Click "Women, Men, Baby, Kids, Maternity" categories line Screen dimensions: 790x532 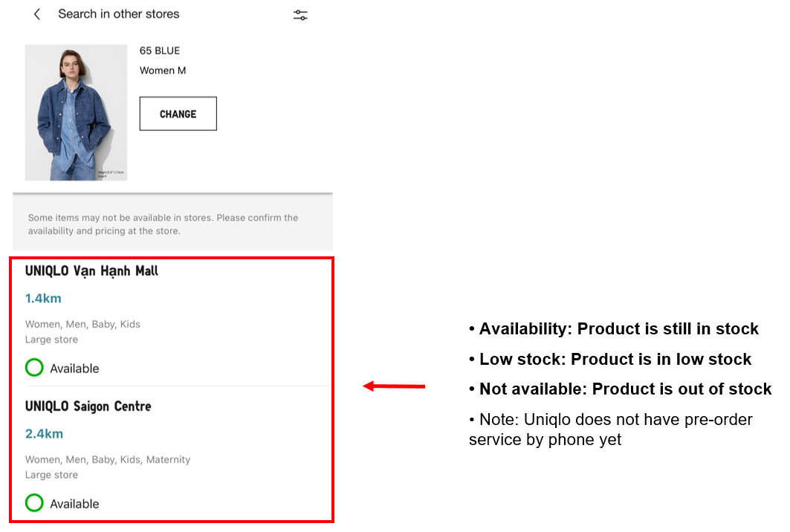pyautogui.click(x=108, y=459)
